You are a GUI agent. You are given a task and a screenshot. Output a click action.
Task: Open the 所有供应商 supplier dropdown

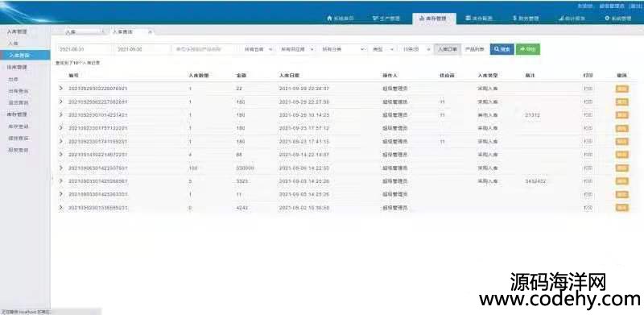pos(296,49)
